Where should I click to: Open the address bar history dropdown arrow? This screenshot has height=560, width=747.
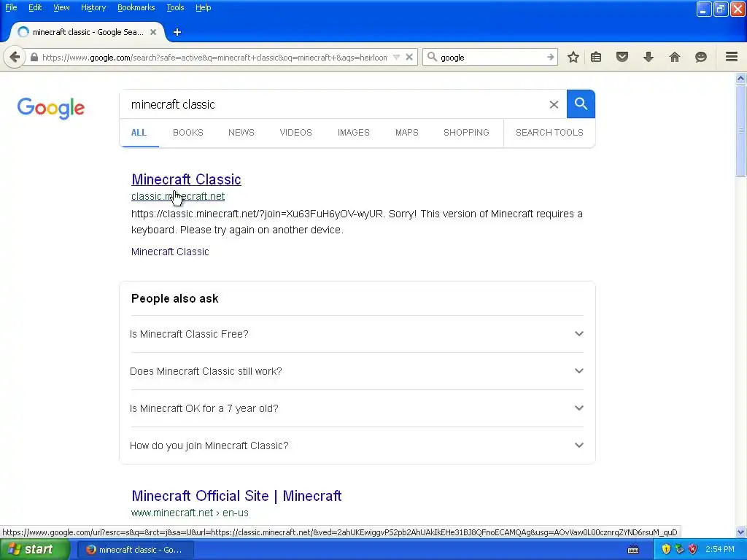[x=396, y=57]
